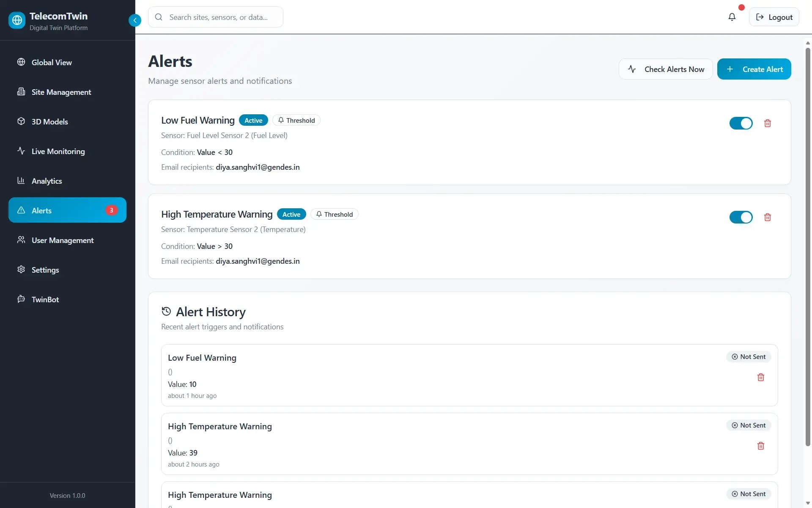Click the Create Alert button
812x508 pixels.
pos(754,69)
